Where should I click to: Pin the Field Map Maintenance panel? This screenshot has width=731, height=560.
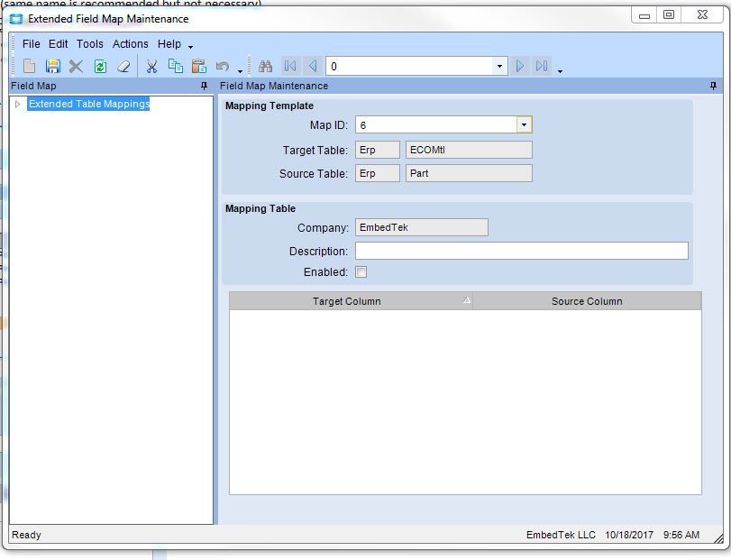click(713, 86)
